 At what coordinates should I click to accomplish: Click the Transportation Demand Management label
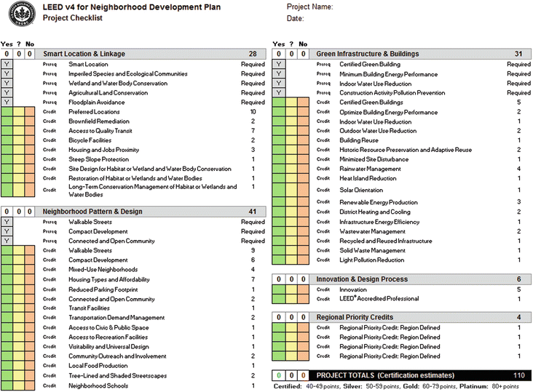[117, 318]
